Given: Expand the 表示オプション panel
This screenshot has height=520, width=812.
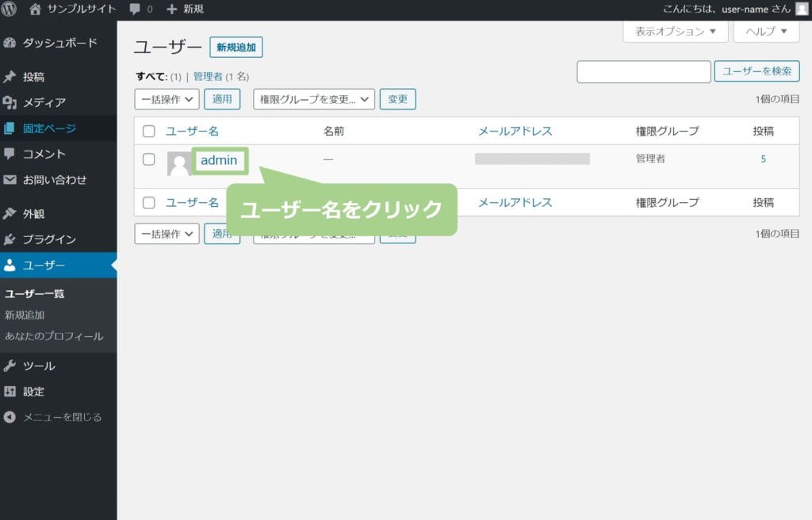Looking at the screenshot, I should (675, 32).
